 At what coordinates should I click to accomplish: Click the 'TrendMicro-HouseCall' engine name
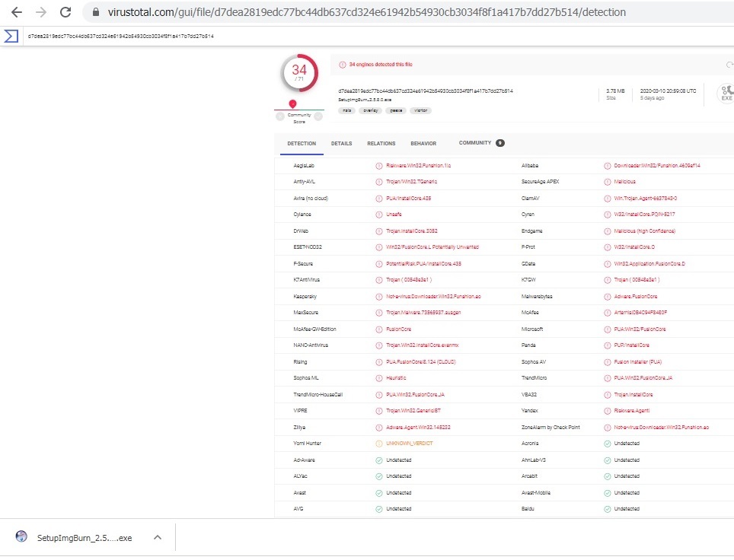(x=318, y=395)
